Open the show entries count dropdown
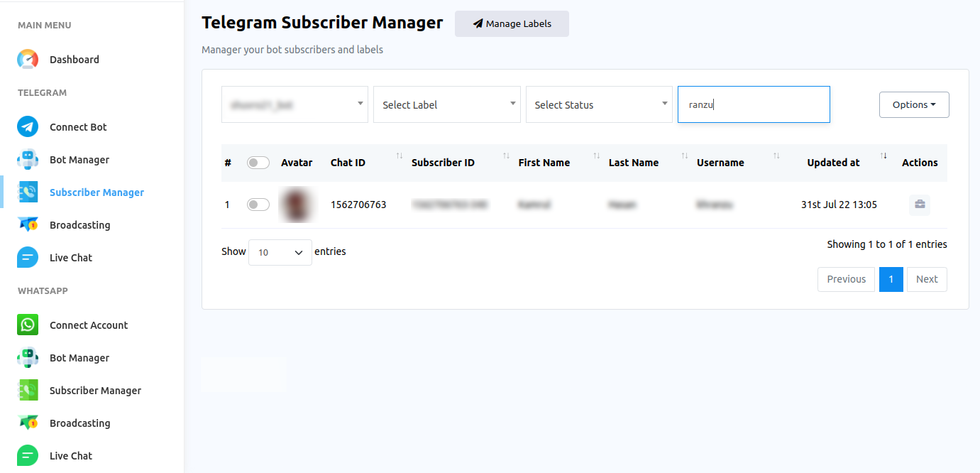This screenshot has height=473, width=980. tap(280, 252)
